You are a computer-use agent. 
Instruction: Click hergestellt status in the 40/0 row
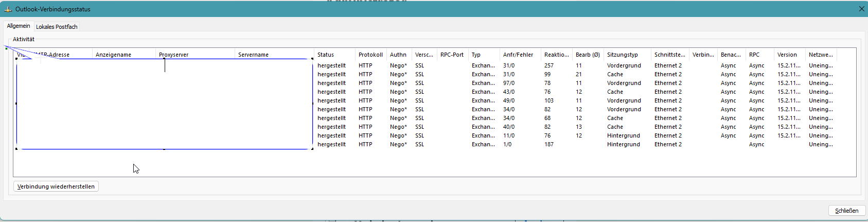tap(331, 127)
